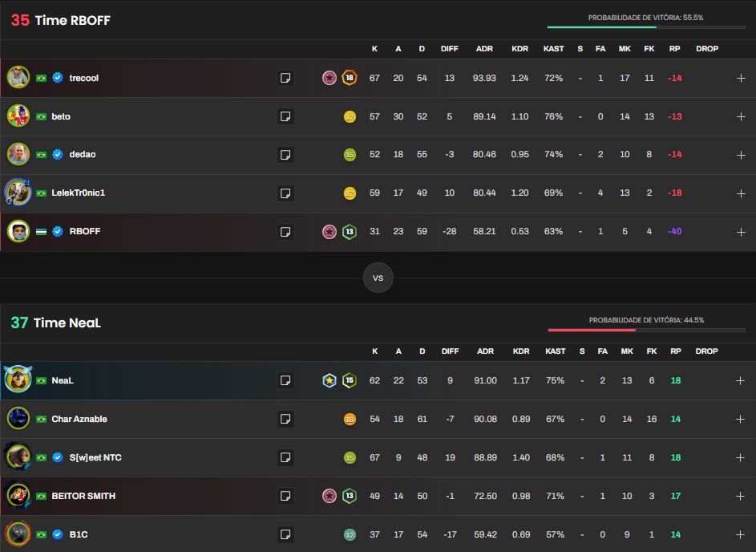Click the red emblem in BEITOR SMITH's row
The width and height of the screenshot is (756, 552).
coord(329,496)
